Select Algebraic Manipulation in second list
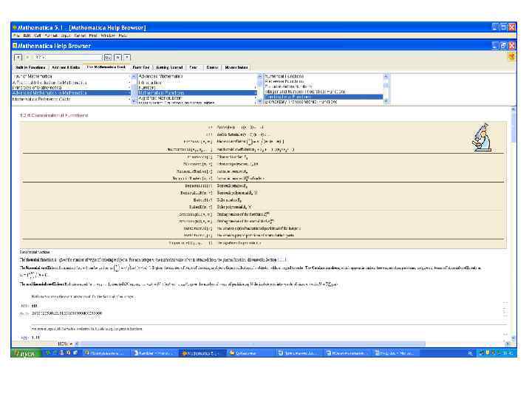This screenshot has width=532, height=399. point(160,98)
